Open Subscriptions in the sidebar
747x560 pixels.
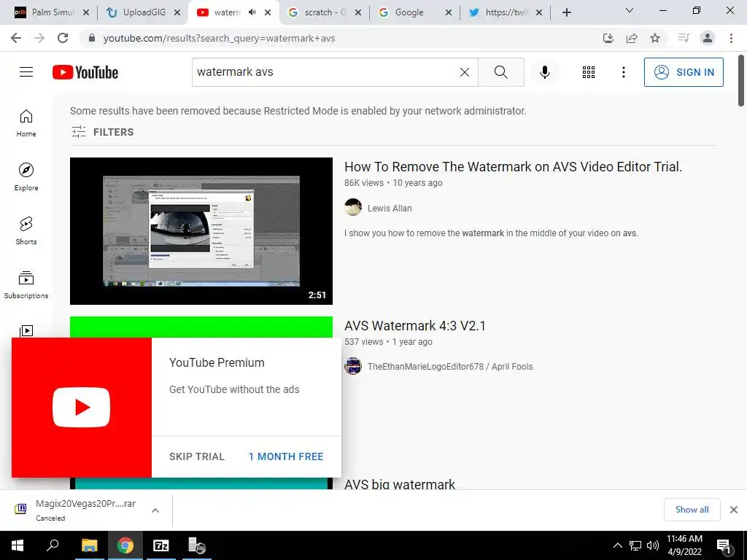(26, 285)
